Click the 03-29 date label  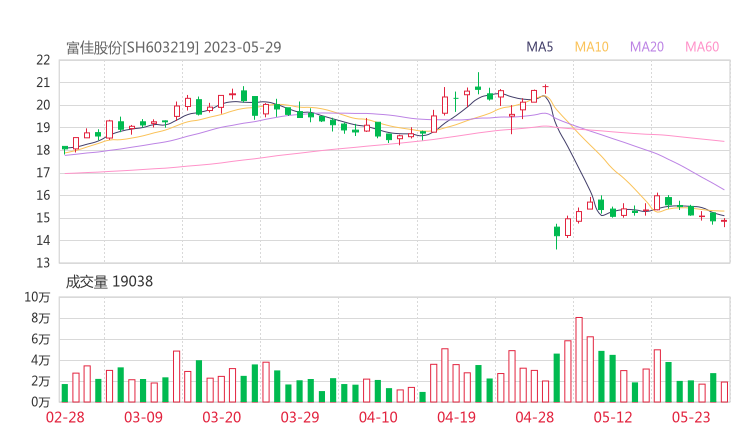tap(300, 417)
